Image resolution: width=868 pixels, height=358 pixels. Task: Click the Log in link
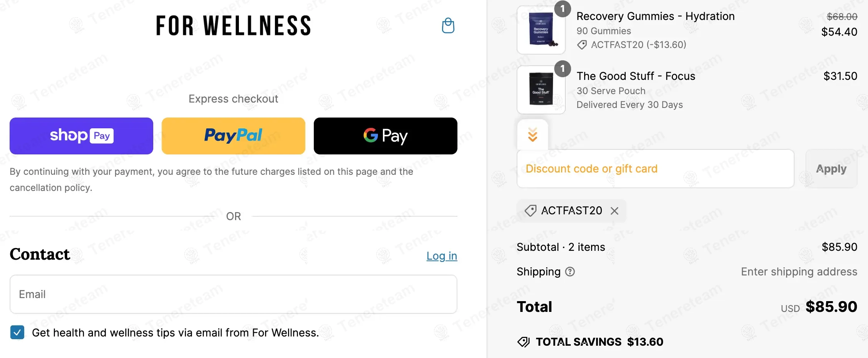point(442,256)
